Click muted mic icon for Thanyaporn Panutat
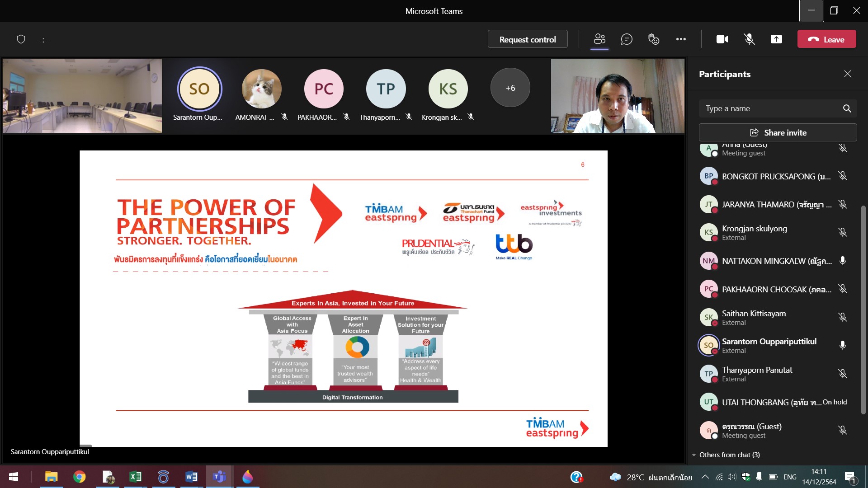This screenshot has height=488, width=868. (x=843, y=374)
